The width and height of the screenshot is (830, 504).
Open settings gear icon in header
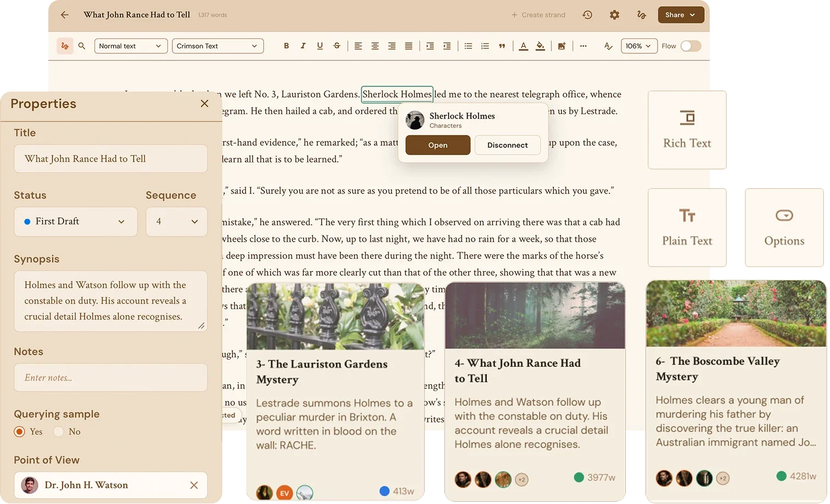[x=614, y=15]
